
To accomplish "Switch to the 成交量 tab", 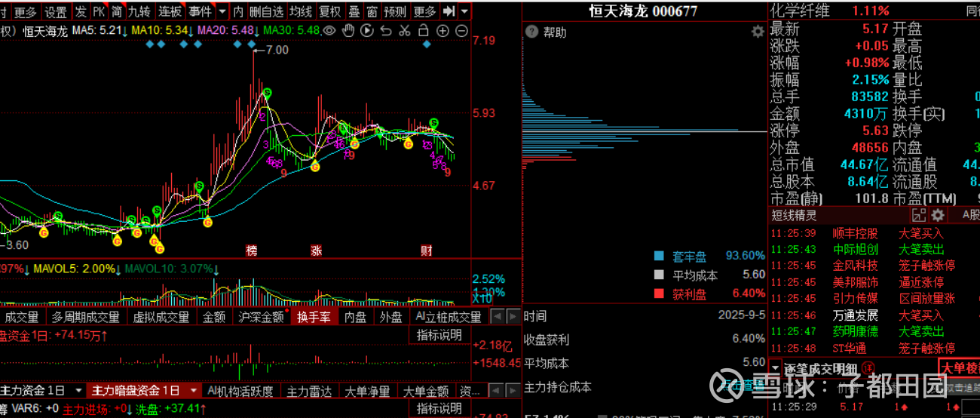I will coord(21,317).
